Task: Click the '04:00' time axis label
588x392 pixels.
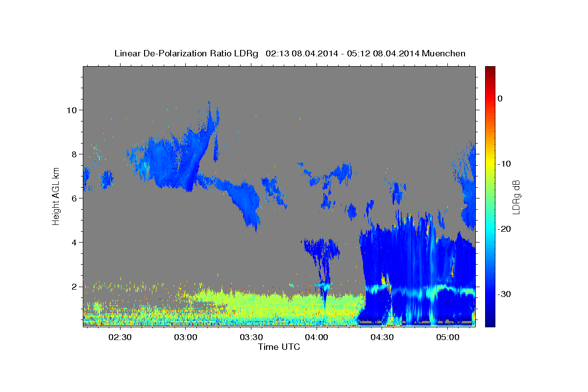Action: pos(317,338)
